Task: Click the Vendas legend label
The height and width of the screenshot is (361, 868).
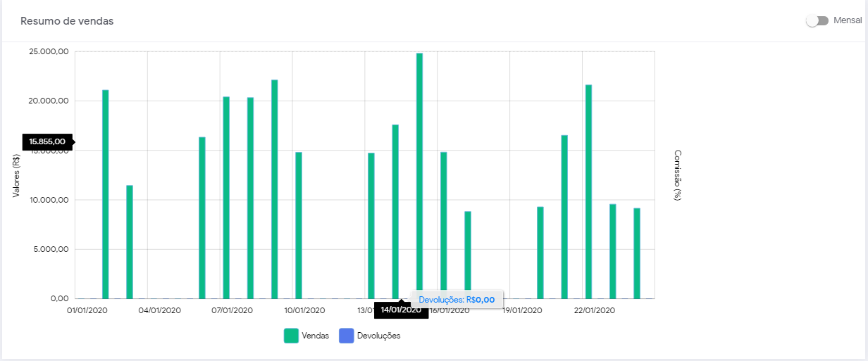Action: tap(315, 336)
